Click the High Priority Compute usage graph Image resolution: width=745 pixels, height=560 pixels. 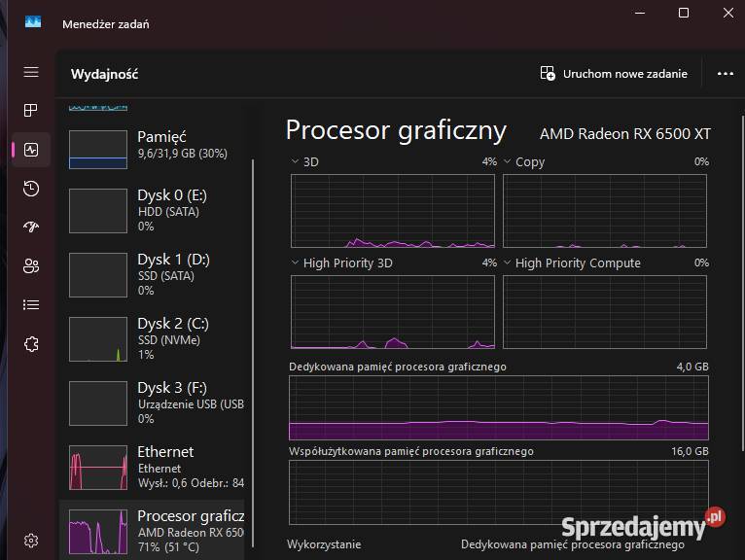point(605,312)
